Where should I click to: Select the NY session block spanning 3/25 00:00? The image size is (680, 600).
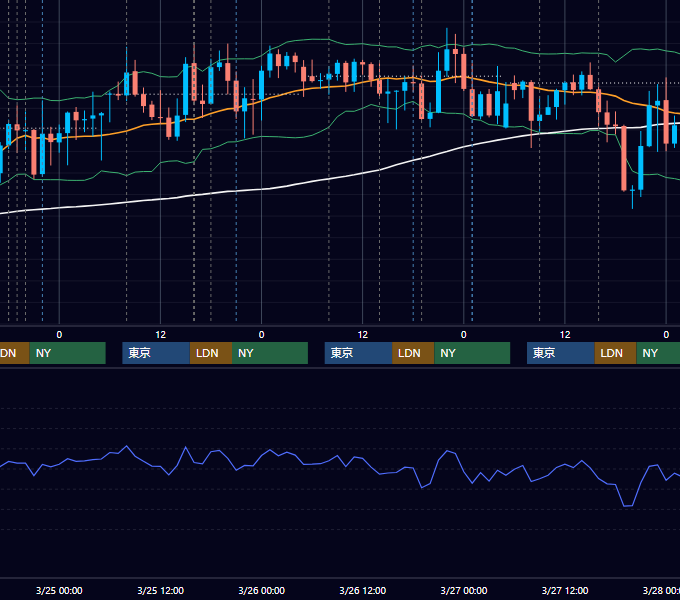point(68,353)
